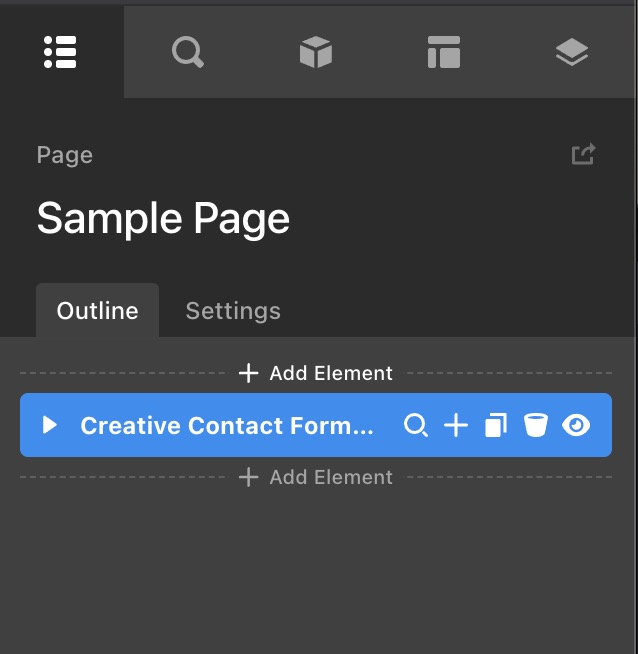The height and width of the screenshot is (654, 638).
Task: Click the Page breadcrumb label
Action: coord(65,155)
